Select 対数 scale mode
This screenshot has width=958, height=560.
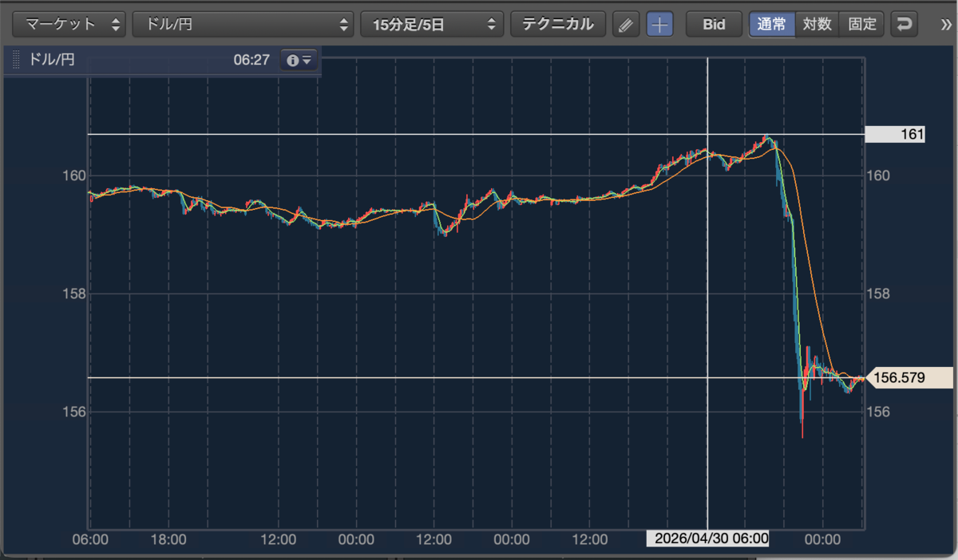point(817,24)
